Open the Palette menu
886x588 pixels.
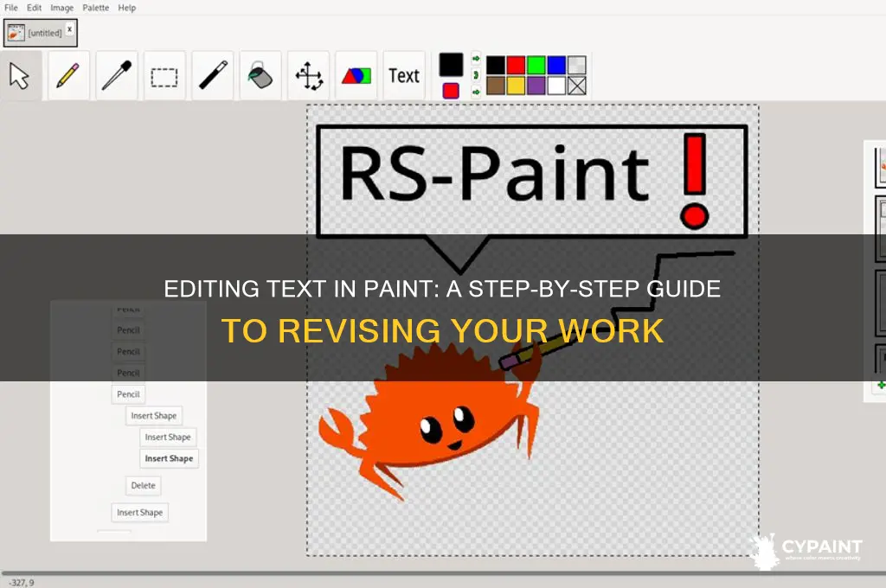coord(95,8)
